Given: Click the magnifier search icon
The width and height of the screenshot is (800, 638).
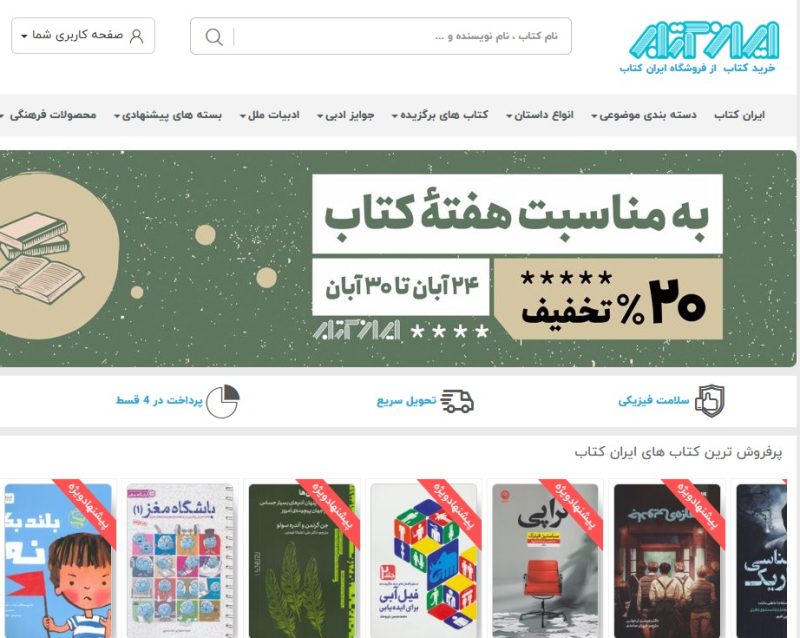Looking at the screenshot, I should point(214,37).
